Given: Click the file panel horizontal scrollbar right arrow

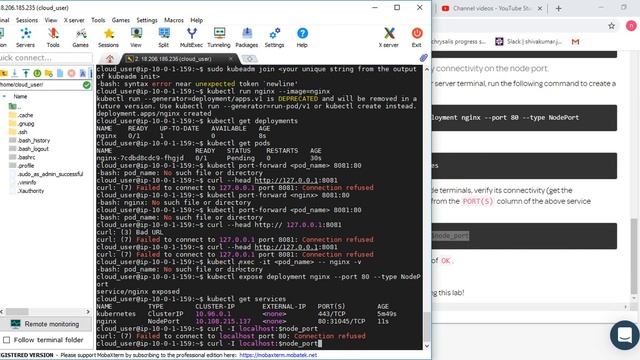Looking at the screenshot, I should pos(88,312).
